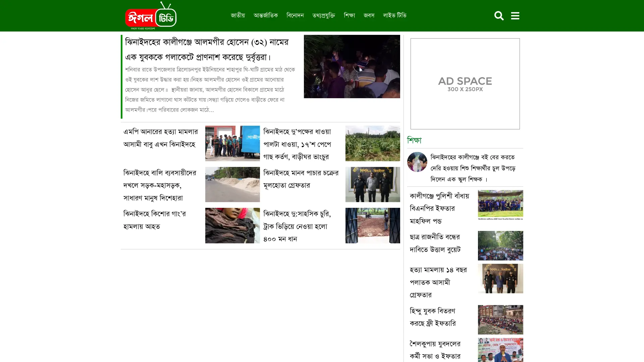Open the আন্তর্জাতিক menu item
The width and height of the screenshot is (644, 362).
click(x=266, y=15)
